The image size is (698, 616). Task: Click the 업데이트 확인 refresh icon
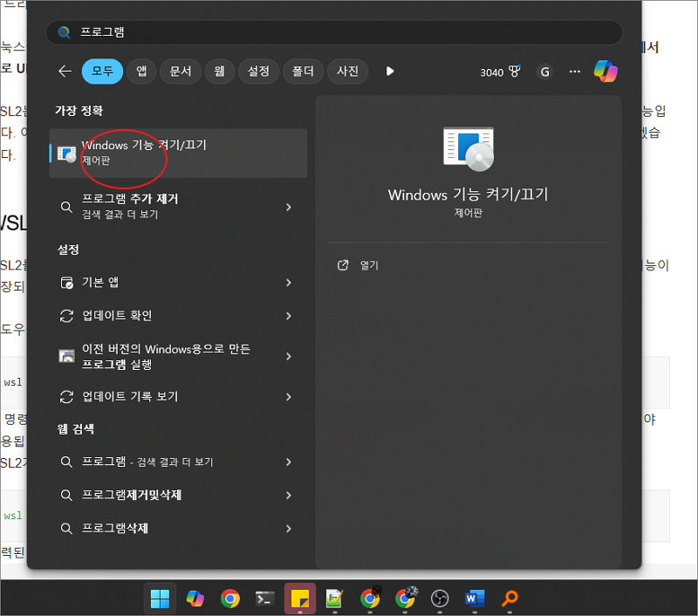pos(67,316)
